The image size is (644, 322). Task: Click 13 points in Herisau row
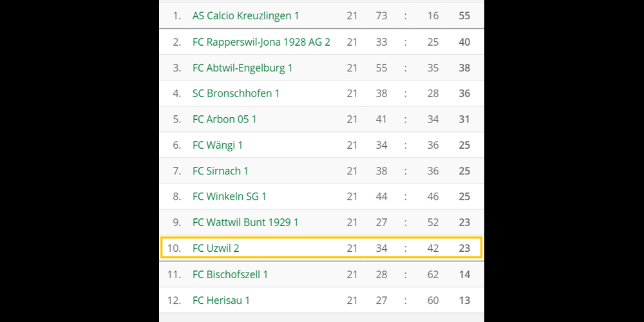click(464, 300)
